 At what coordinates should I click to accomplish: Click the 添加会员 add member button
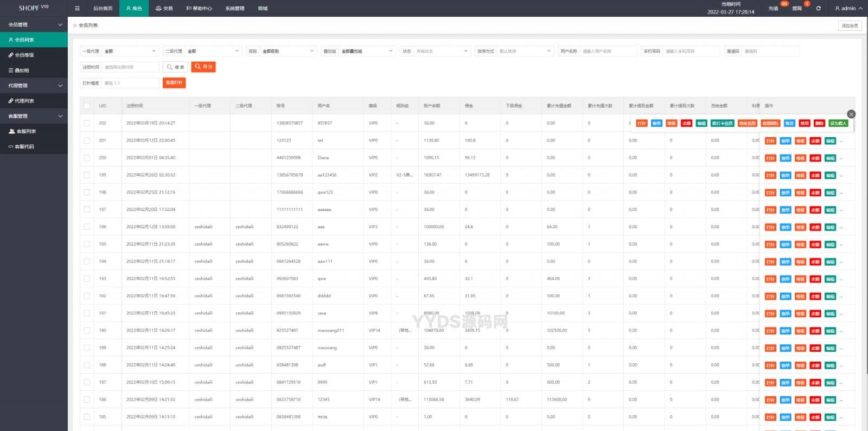click(x=850, y=25)
